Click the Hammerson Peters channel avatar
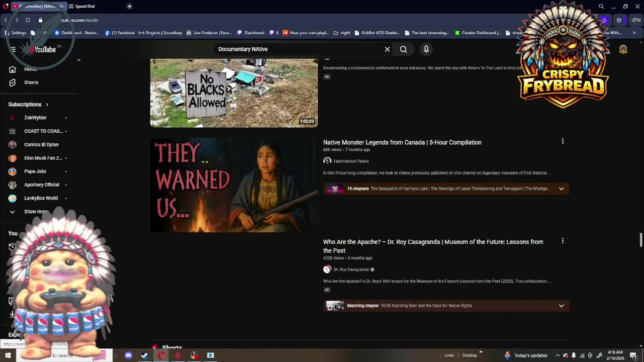 pyautogui.click(x=327, y=161)
